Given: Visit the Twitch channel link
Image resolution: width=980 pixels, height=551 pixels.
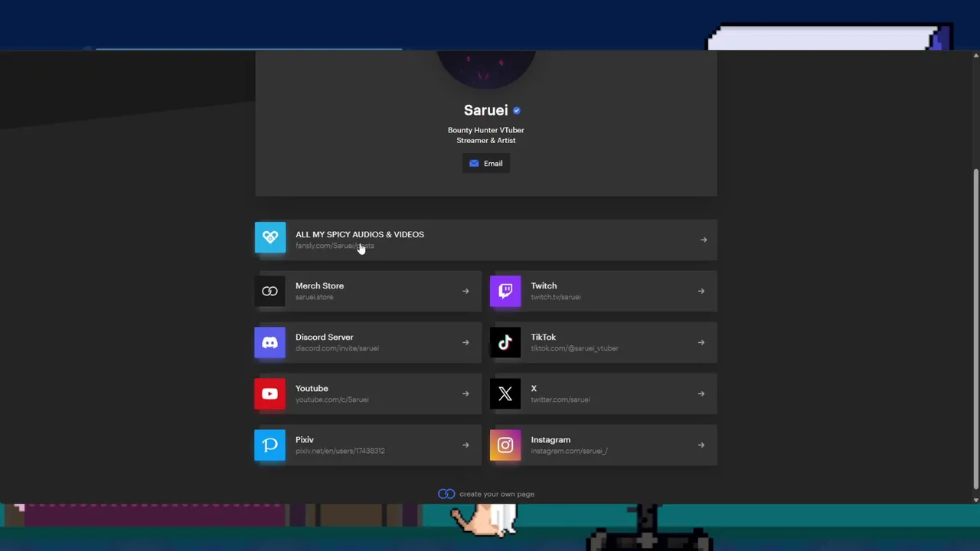Looking at the screenshot, I should coord(603,291).
